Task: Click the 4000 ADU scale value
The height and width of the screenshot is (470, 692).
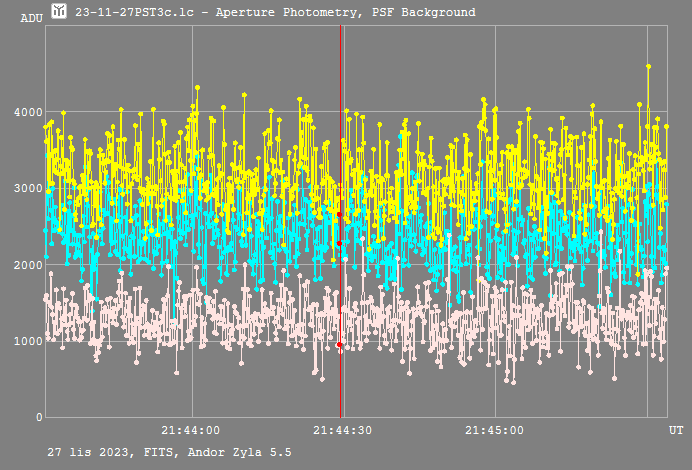Action: (28, 112)
